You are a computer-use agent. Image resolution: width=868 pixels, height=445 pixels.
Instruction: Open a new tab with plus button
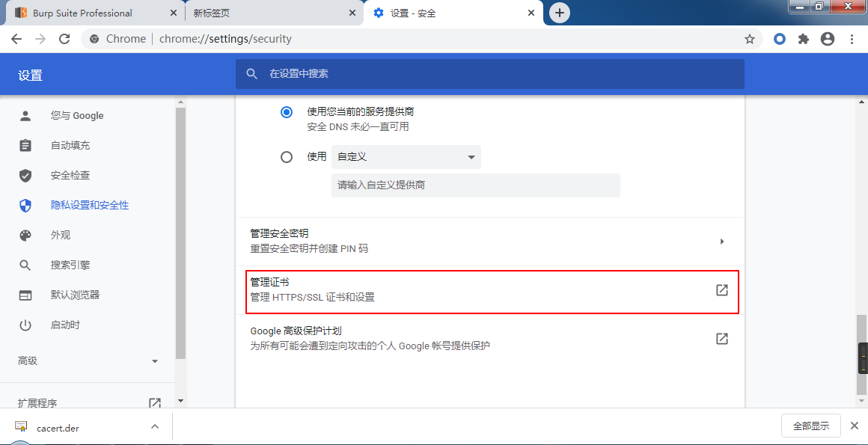(560, 13)
